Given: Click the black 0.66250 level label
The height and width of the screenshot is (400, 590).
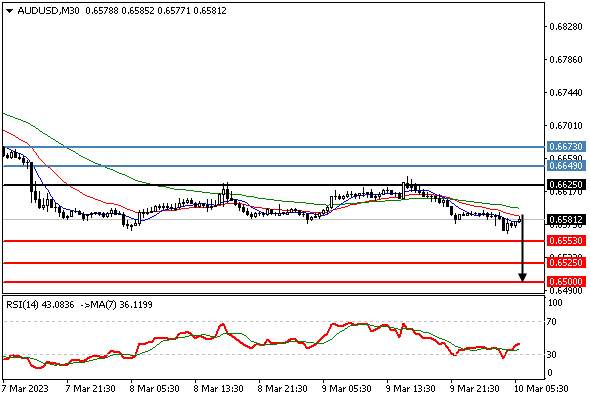Looking at the screenshot, I should tap(566, 184).
